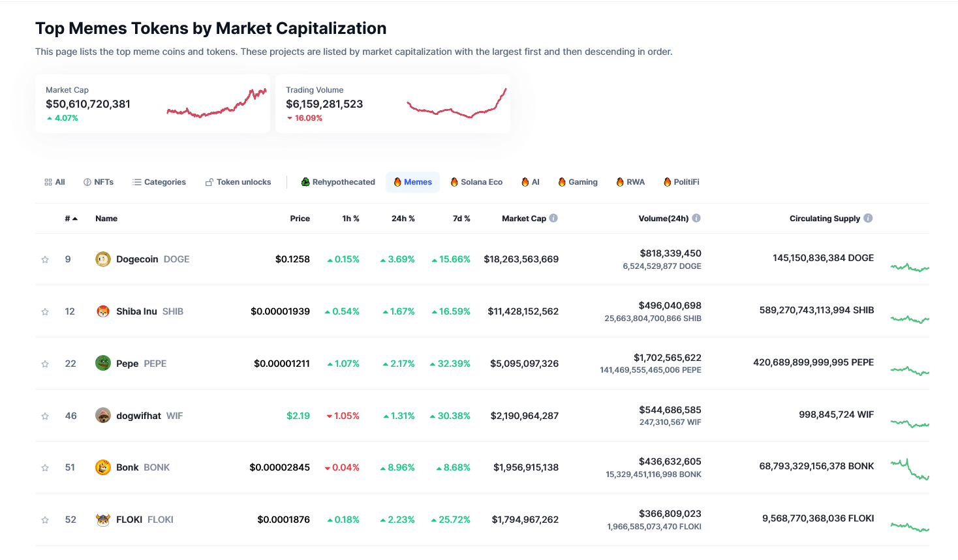The height and width of the screenshot is (560, 958).
Task: Open the Token unlocks tab
Action: click(x=238, y=182)
